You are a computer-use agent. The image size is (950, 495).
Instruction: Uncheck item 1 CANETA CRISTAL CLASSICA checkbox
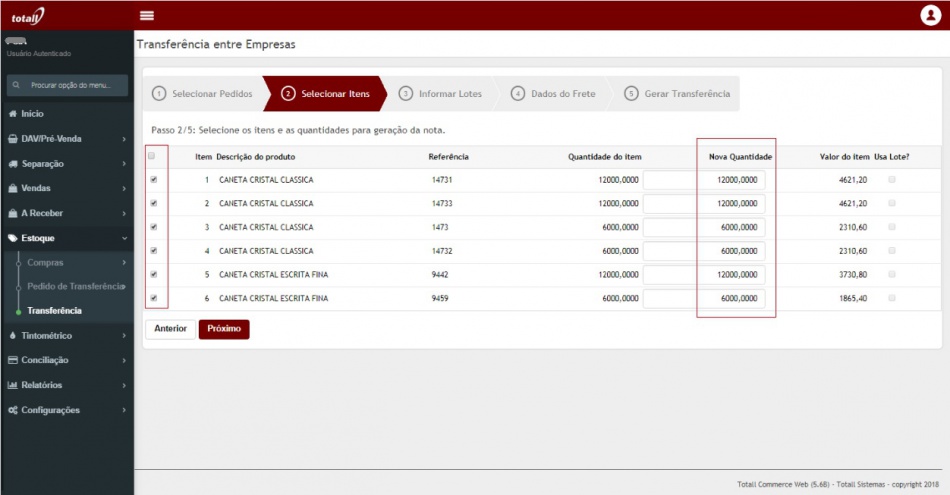click(x=153, y=180)
